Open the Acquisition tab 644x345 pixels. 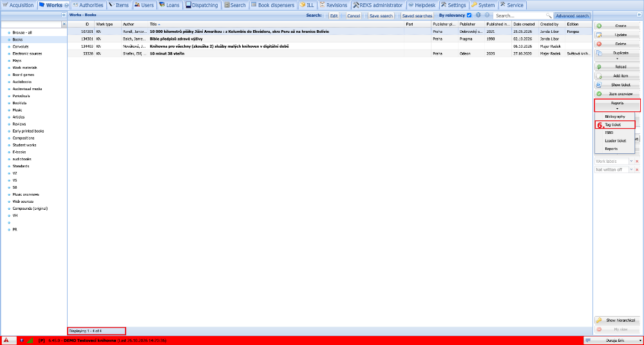click(19, 5)
